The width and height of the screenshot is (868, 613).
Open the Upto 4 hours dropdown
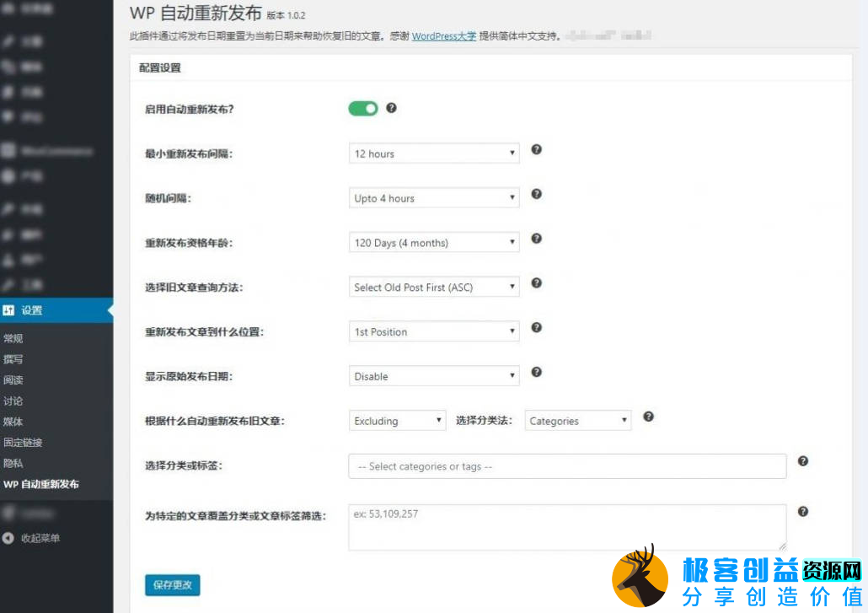pyautogui.click(x=434, y=198)
